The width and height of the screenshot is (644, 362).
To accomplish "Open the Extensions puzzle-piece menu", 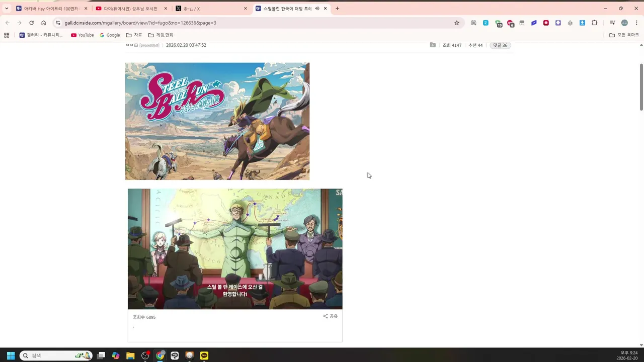I will [x=595, y=23].
